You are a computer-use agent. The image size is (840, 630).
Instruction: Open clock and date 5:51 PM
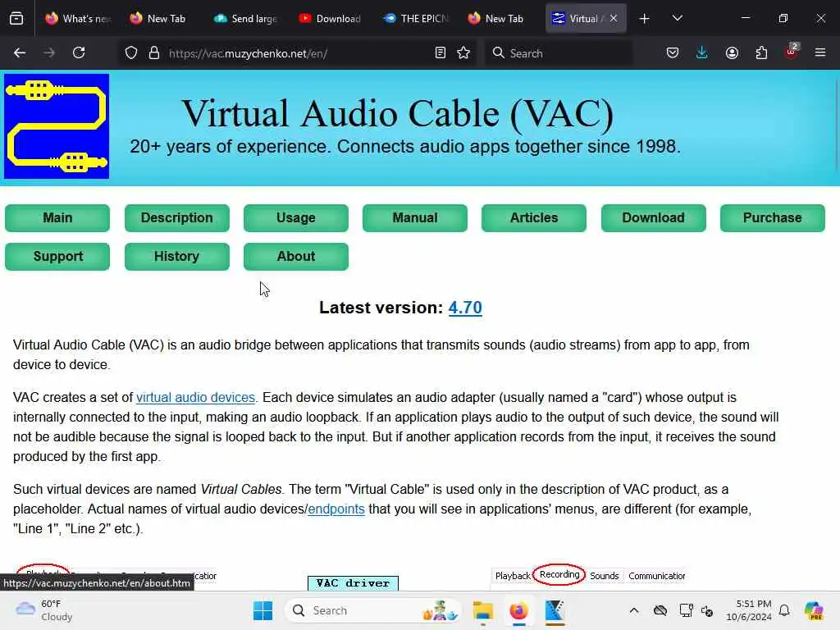tap(749, 610)
